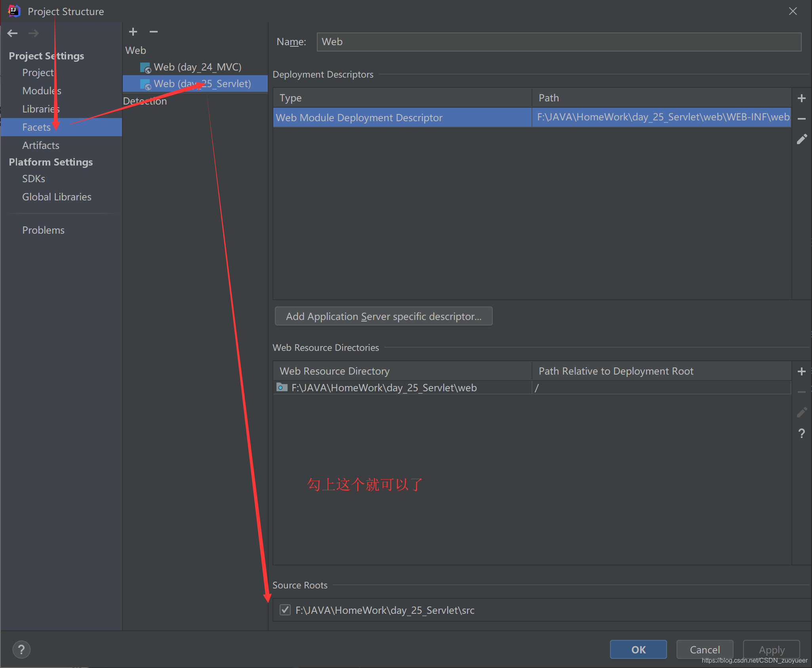Toggle the day_25_Servlet\src source root checkbox
The width and height of the screenshot is (812, 668).
pyautogui.click(x=285, y=610)
